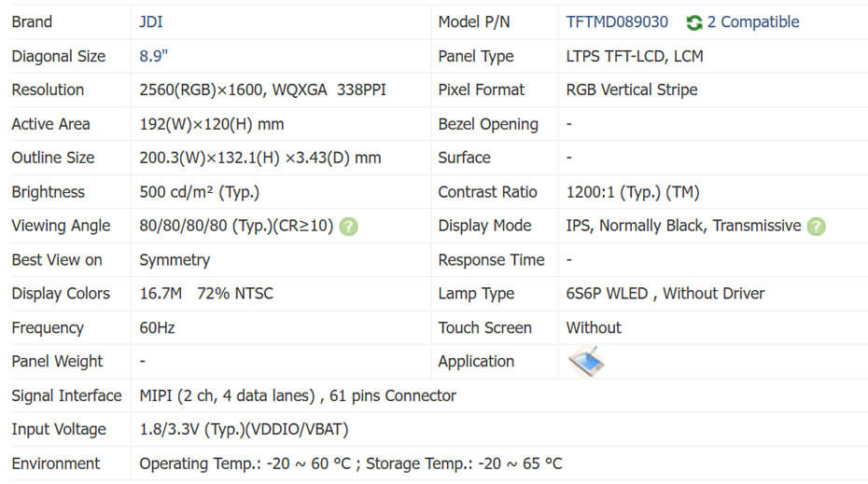This screenshot has height=484, width=868.
Task: Click the LTPS TFT-LCD, LCM panel type
Action: point(635,56)
